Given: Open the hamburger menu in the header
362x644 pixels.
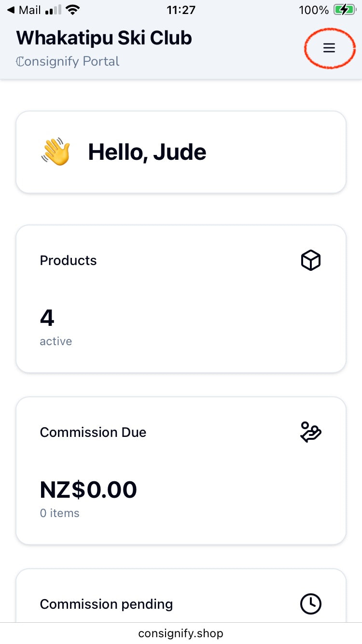Looking at the screenshot, I should 329,48.
